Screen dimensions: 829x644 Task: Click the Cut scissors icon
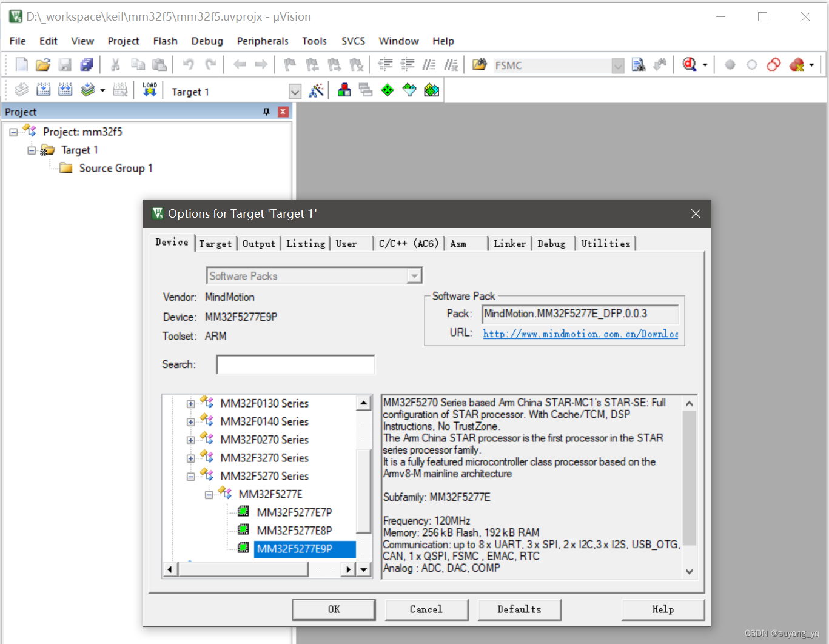coord(115,64)
